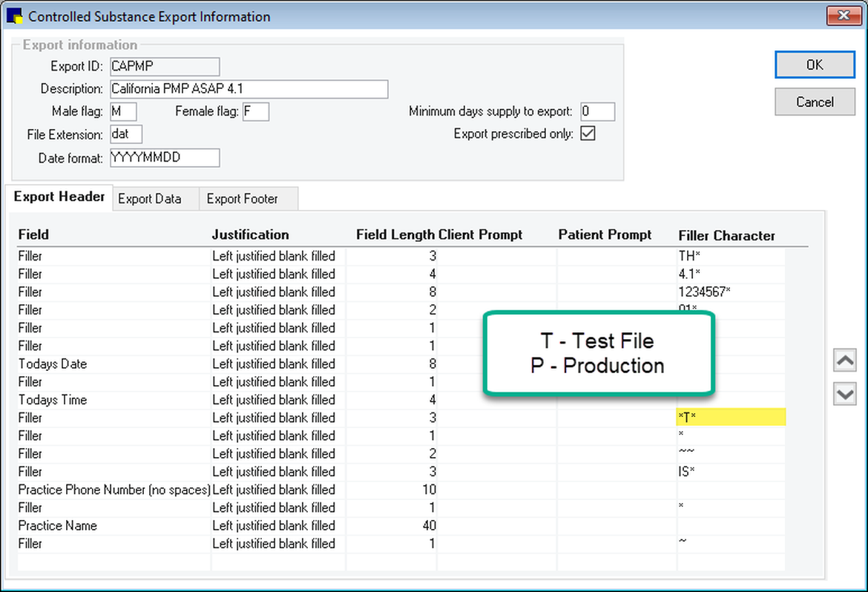Click the Field Length column header
The width and height of the screenshot is (868, 592).
395,235
